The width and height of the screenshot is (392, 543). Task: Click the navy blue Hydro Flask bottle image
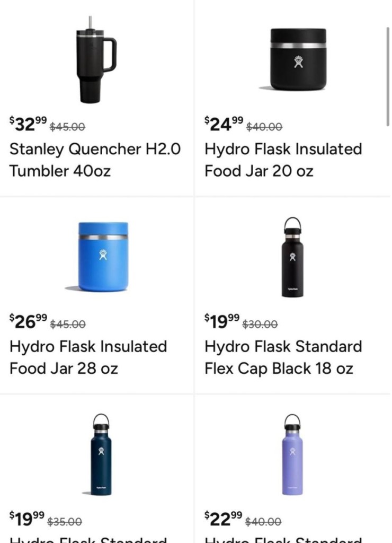(x=100, y=454)
